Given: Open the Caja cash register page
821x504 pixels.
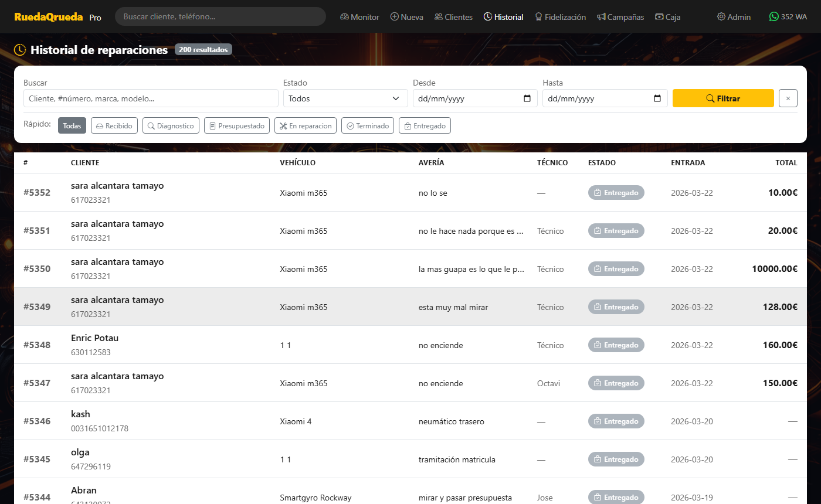Looking at the screenshot, I should [667, 17].
